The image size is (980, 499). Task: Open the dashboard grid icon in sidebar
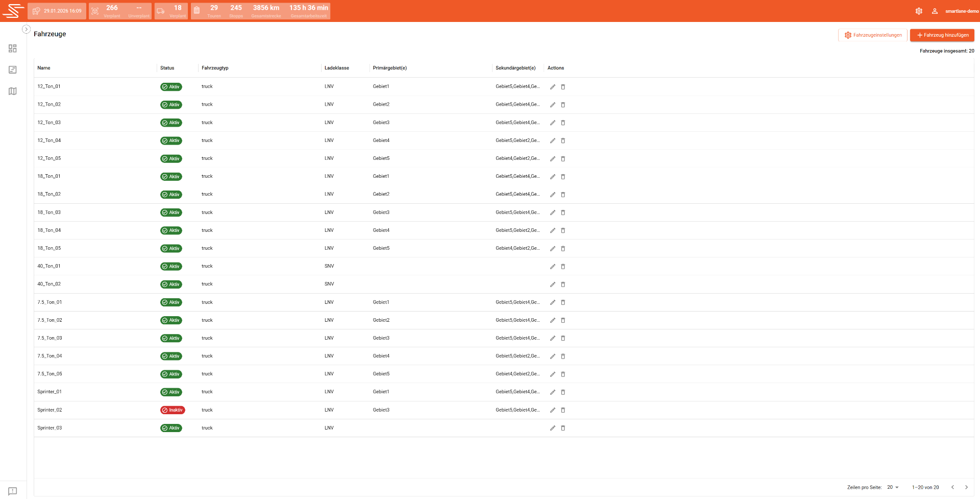(13, 49)
